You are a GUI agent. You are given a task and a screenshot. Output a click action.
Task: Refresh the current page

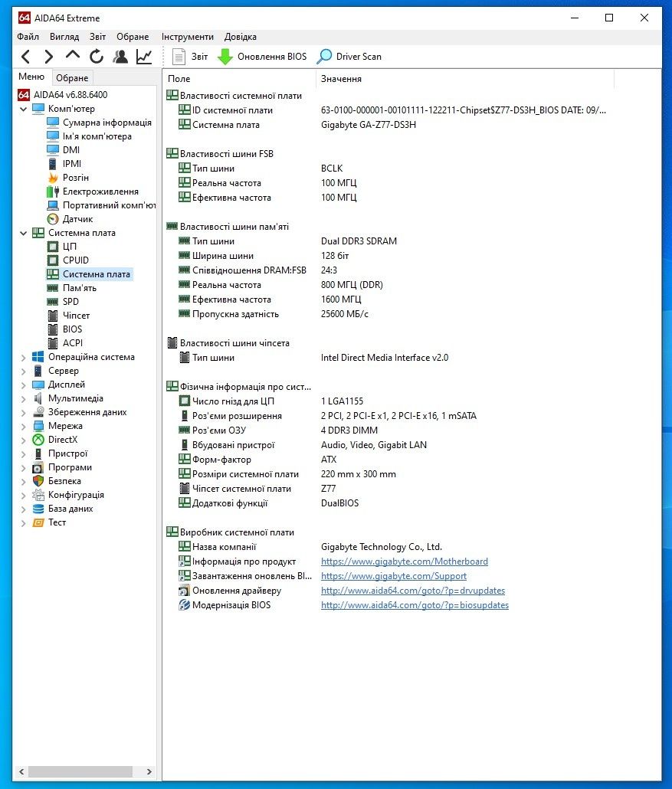pos(96,57)
